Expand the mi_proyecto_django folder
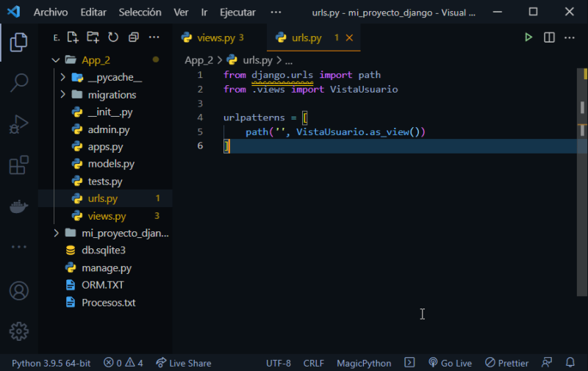This screenshot has height=371, width=588. pyautogui.click(x=57, y=233)
